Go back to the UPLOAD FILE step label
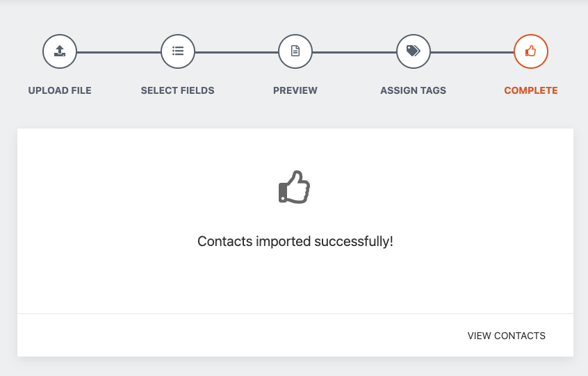 coord(60,90)
